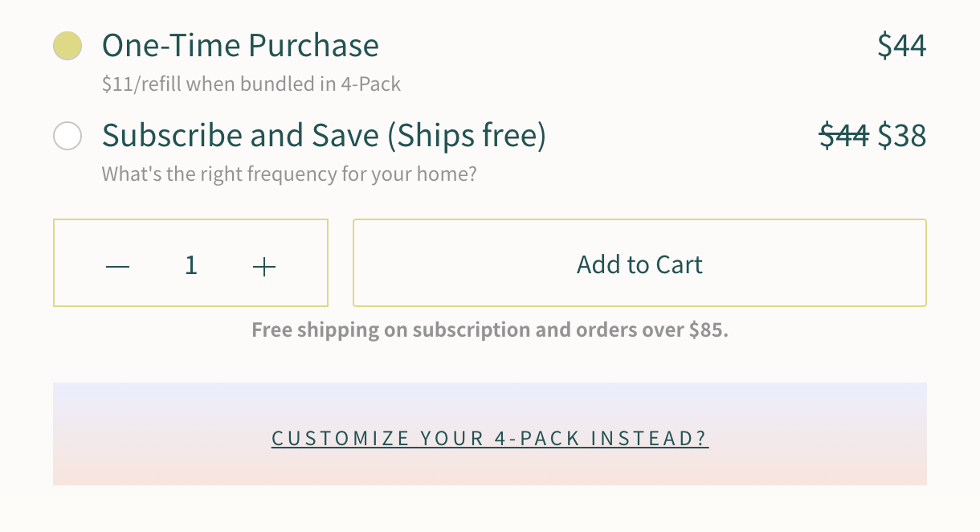Click the struck-through $44 original price

pos(843,136)
